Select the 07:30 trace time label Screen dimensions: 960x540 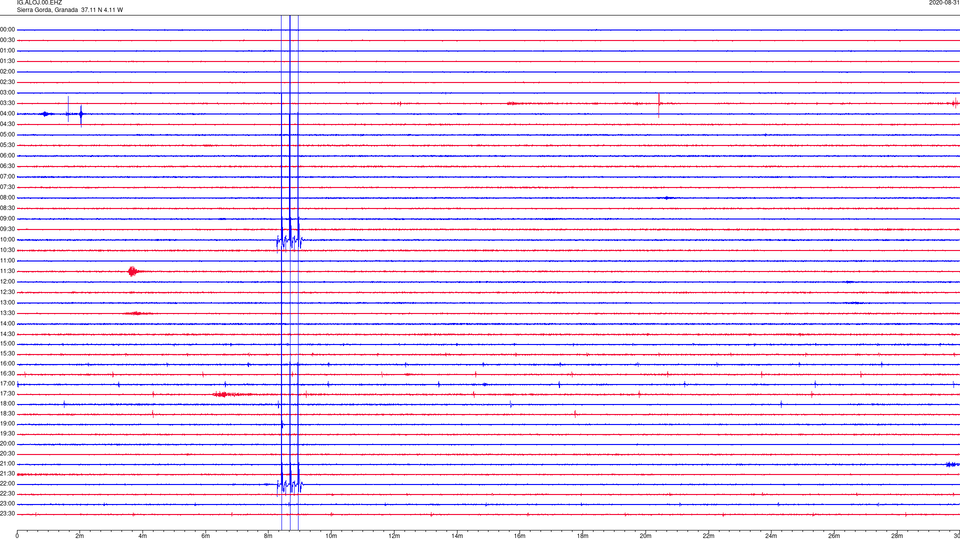coord(7,187)
